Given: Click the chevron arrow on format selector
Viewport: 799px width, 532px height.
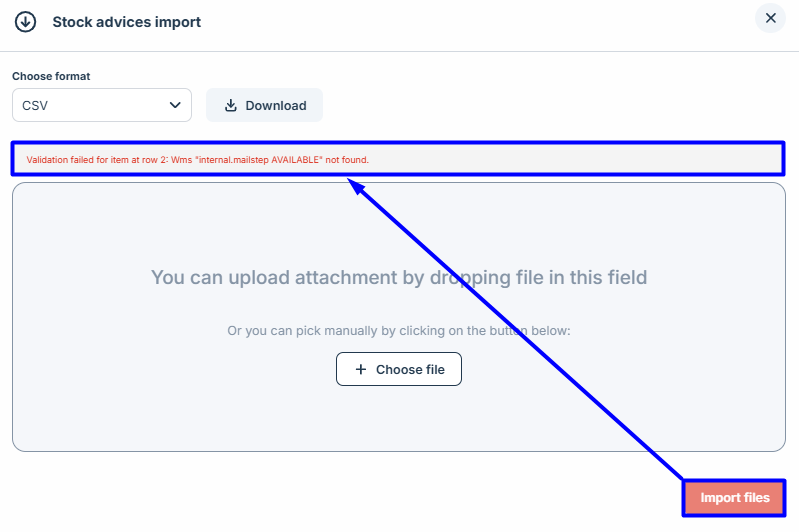Looking at the screenshot, I should tap(176, 105).
